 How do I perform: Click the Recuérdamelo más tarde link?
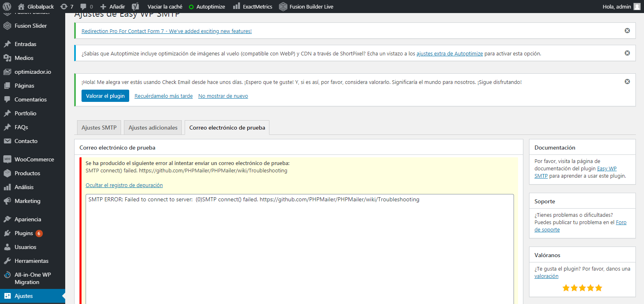tap(163, 96)
